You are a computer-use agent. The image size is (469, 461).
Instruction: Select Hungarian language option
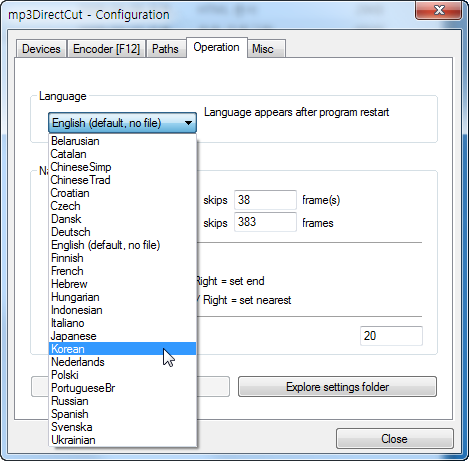122,297
